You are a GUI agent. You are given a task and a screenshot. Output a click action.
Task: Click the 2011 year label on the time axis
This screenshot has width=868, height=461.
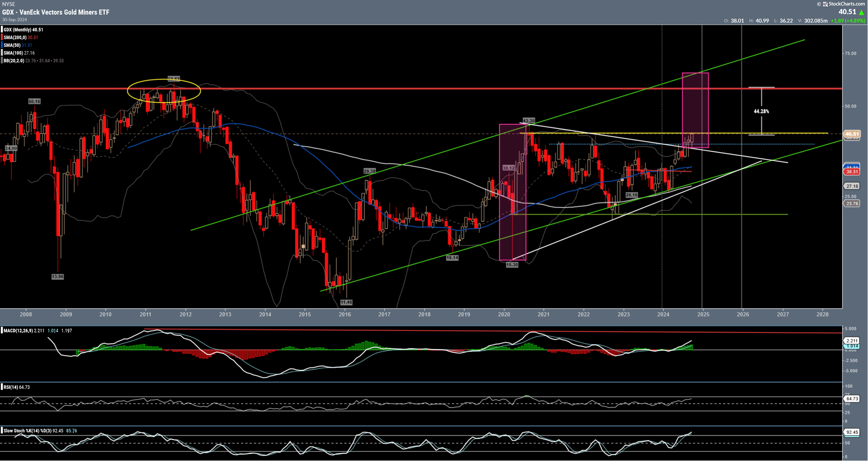coord(145,315)
